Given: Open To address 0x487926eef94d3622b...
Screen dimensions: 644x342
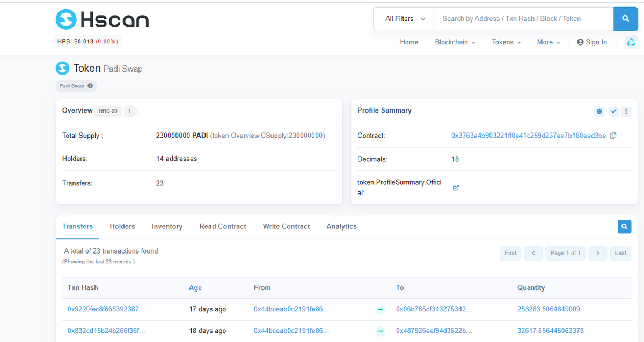Looking at the screenshot, I should pos(434,331).
